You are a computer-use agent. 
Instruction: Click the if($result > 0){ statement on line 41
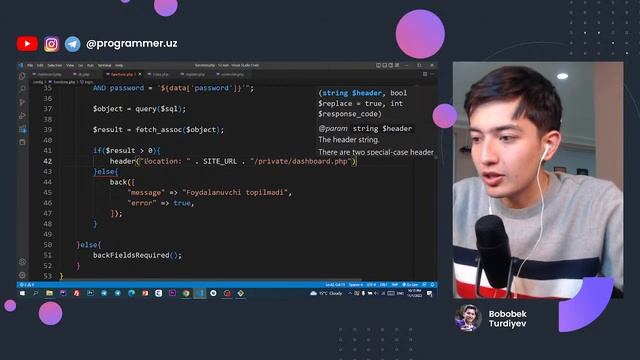pos(127,151)
